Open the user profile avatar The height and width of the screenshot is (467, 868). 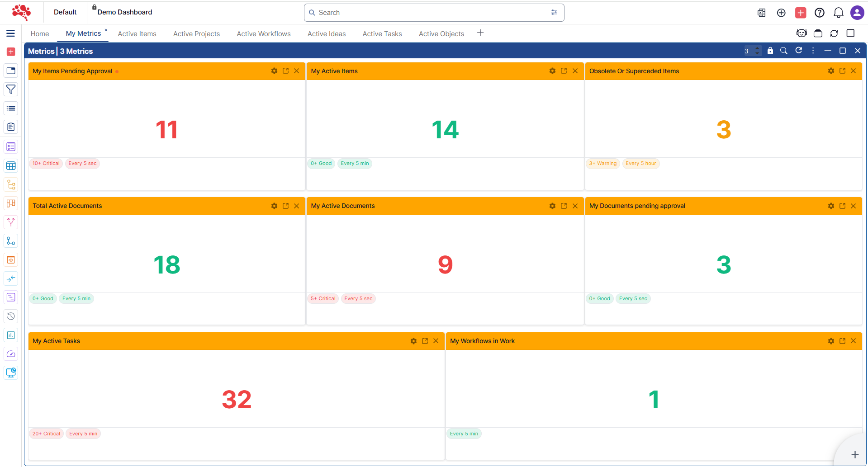pyautogui.click(x=857, y=13)
